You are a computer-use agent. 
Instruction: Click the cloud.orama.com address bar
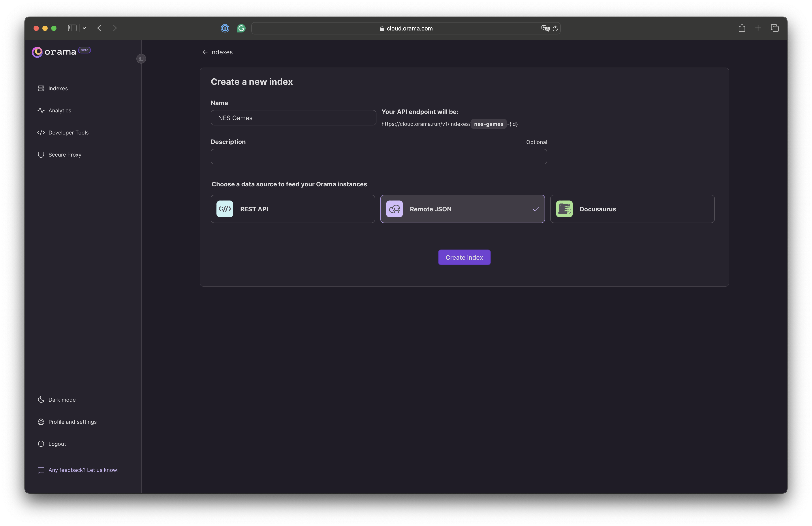(406, 28)
